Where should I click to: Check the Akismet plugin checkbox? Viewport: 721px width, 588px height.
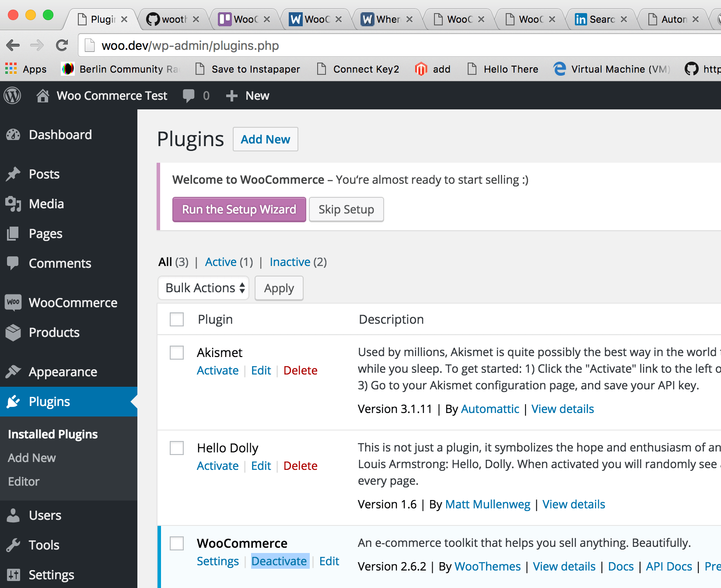(177, 353)
